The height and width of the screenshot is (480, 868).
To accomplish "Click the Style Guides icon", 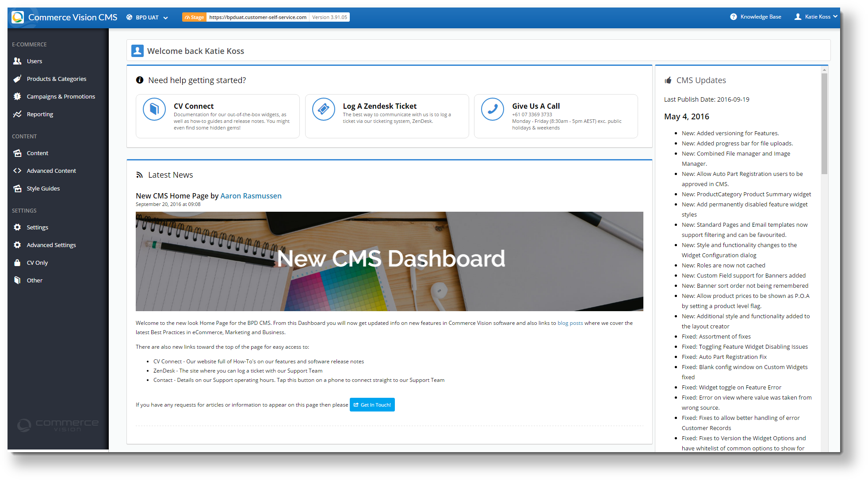I will [17, 188].
